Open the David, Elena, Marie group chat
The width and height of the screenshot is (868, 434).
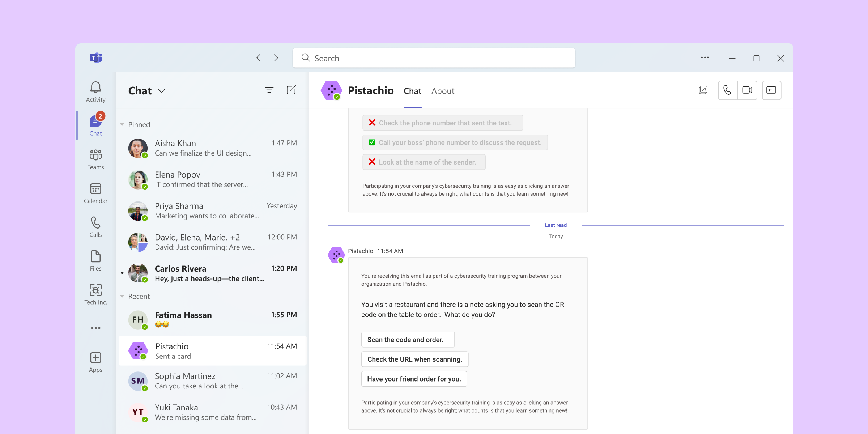(213, 242)
